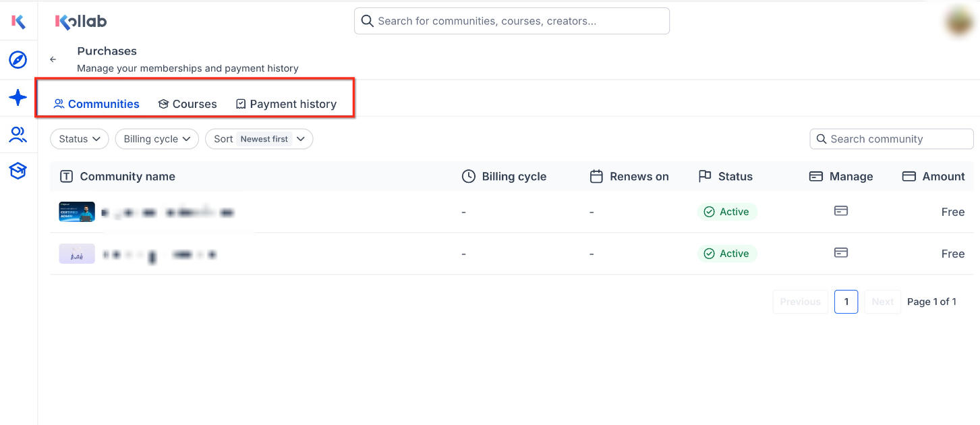Image resolution: width=980 pixels, height=425 pixels.
Task: Focus the Search community field
Action: pos(892,139)
